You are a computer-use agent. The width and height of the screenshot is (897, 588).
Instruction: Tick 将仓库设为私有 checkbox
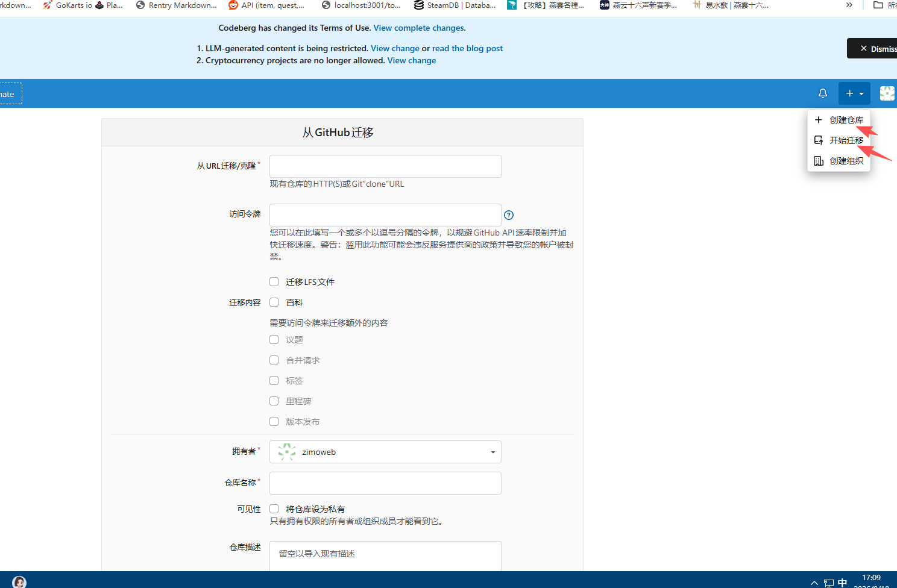tap(274, 509)
